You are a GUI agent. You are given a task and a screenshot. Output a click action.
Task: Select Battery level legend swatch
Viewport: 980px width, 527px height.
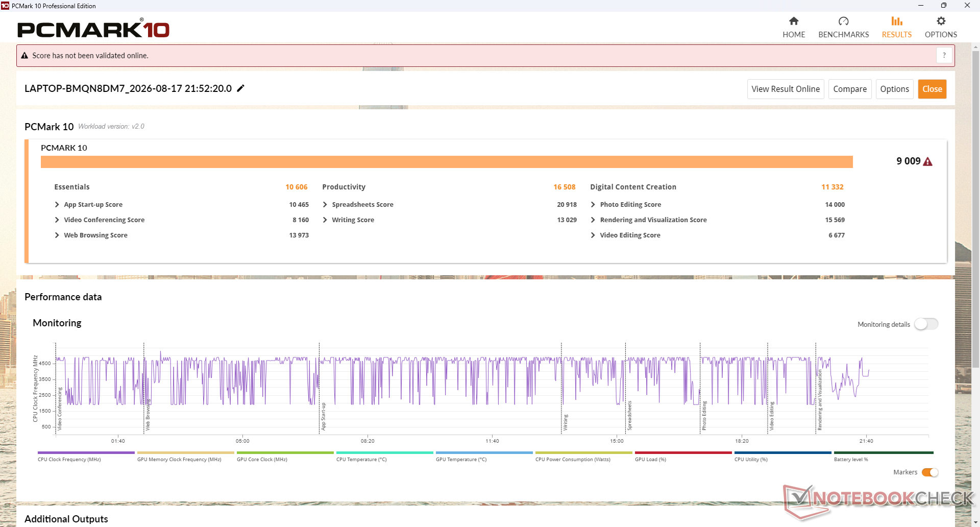pos(884,452)
